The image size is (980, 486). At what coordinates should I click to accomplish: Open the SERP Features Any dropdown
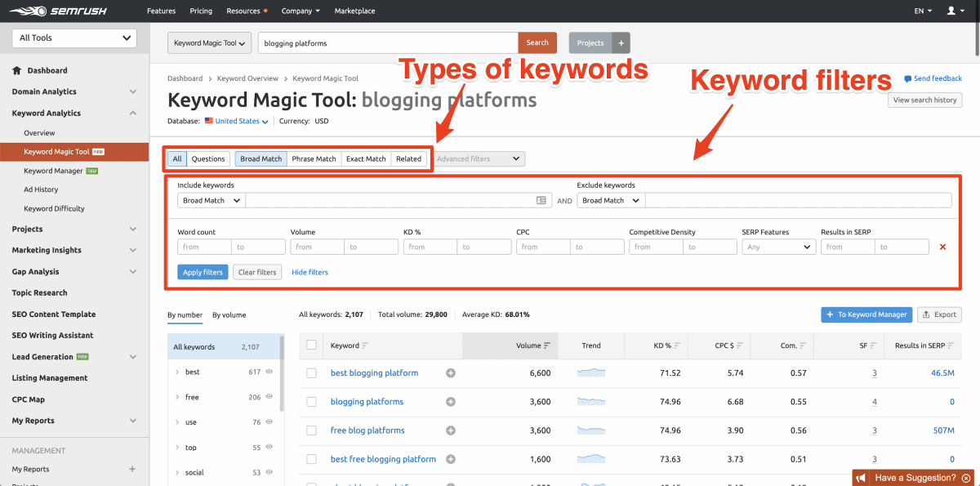(x=779, y=247)
